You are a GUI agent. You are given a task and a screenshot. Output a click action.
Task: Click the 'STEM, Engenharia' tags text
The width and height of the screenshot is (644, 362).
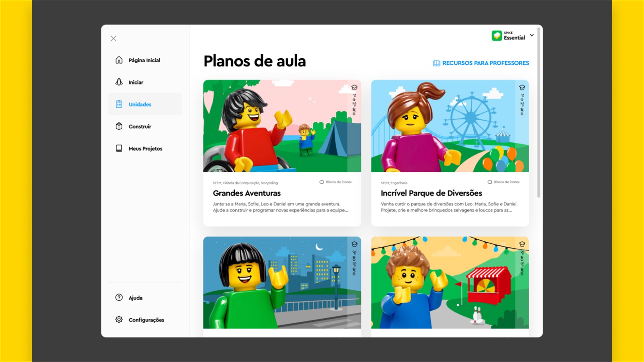tap(394, 183)
